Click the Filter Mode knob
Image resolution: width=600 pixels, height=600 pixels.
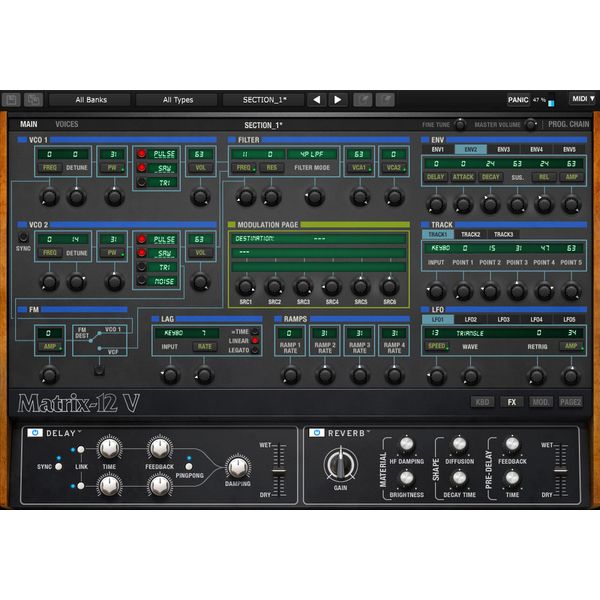[314, 197]
